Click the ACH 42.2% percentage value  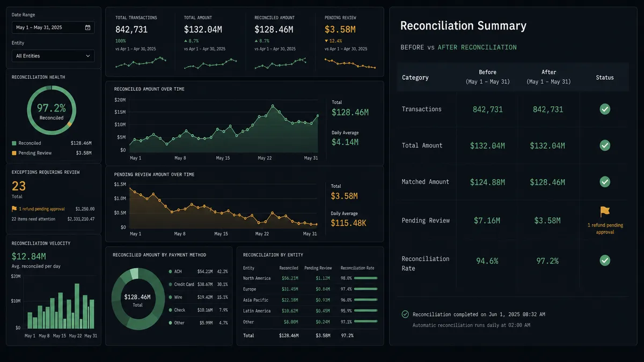[222, 271]
